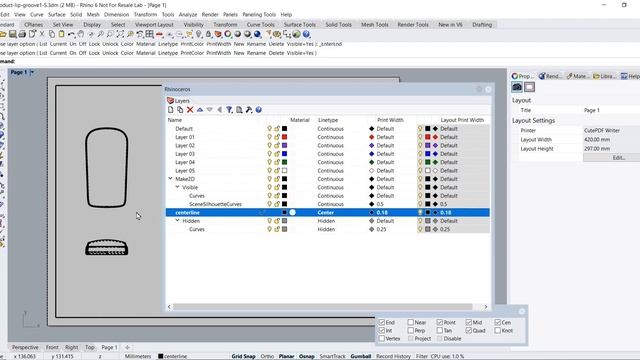Enable the Knot osnap checkbox
Screen dimensions: 640x360
coord(498,331)
